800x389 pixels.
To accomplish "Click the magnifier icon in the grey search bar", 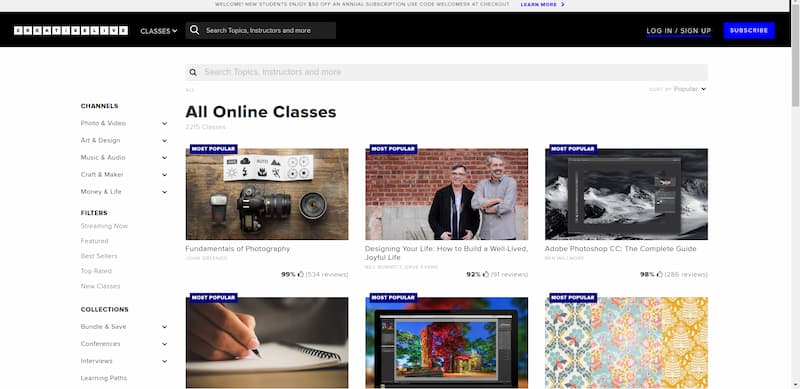I will 193,72.
